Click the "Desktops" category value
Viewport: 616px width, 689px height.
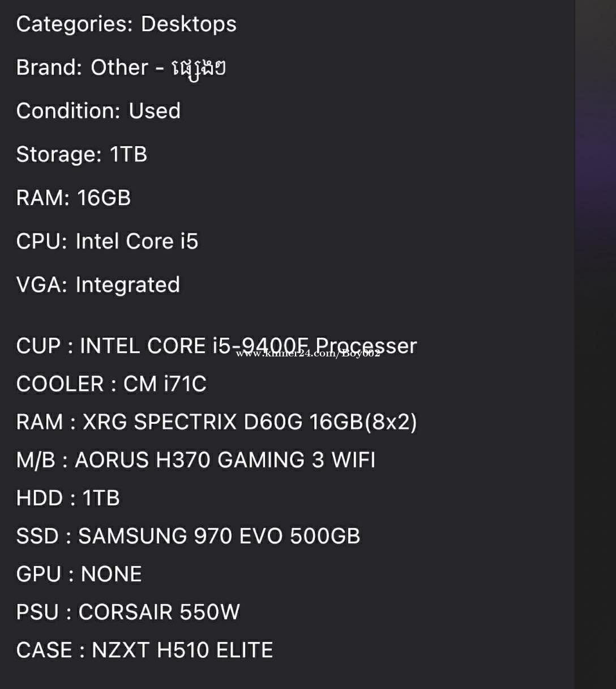tap(189, 24)
